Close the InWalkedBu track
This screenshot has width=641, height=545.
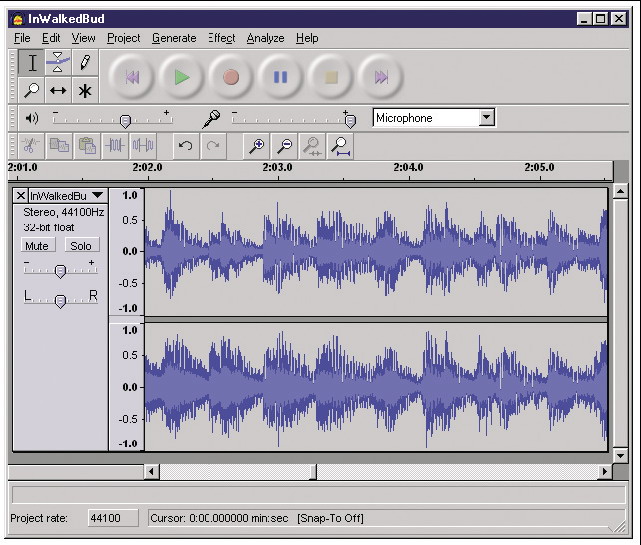click(21, 196)
